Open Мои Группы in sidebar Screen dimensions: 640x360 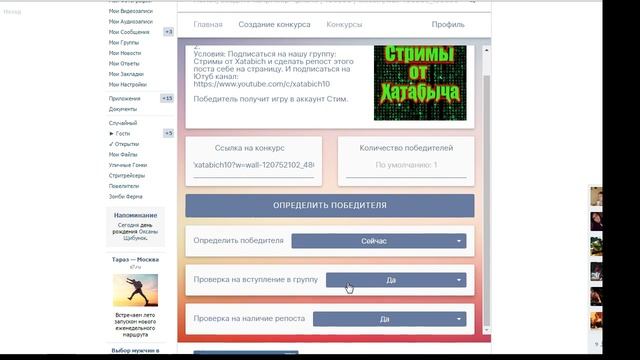pos(124,42)
